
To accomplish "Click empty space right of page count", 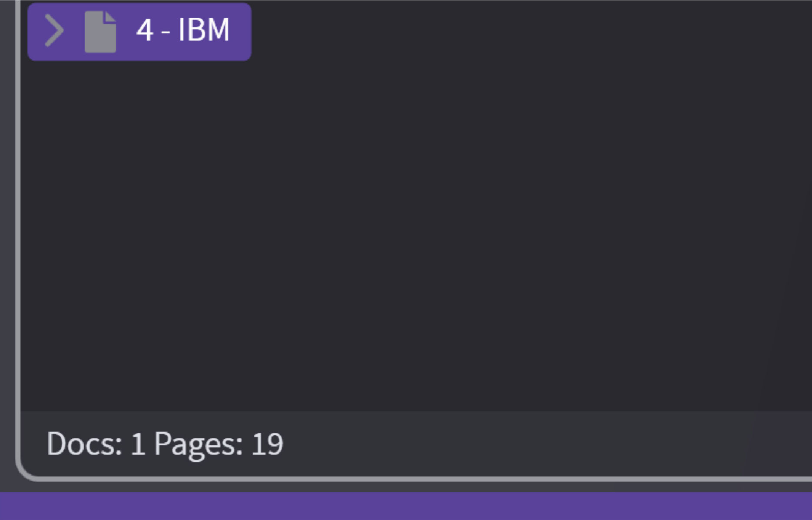I will pyautogui.click(x=521, y=444).
